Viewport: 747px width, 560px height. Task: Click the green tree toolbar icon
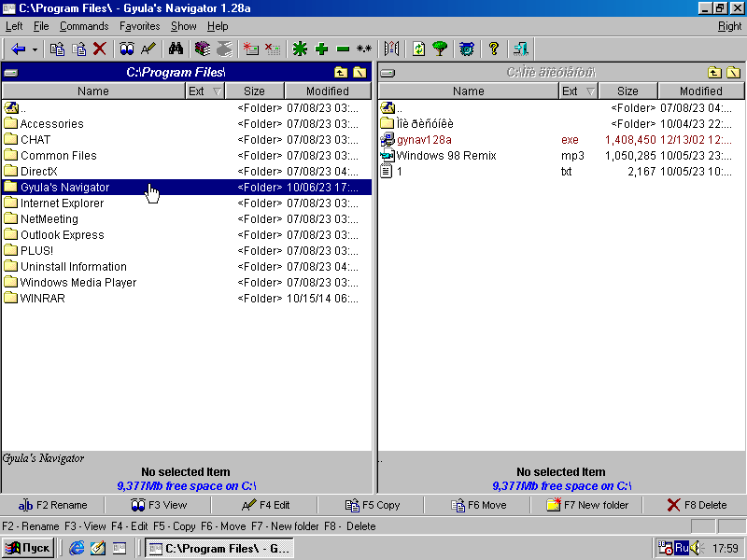point(439,49)
